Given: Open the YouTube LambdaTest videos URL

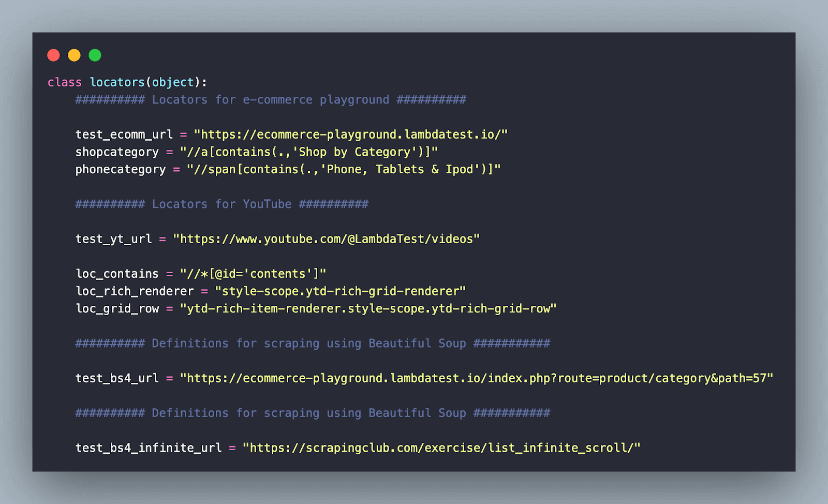Looking at the screenshot, I should 326,239.
